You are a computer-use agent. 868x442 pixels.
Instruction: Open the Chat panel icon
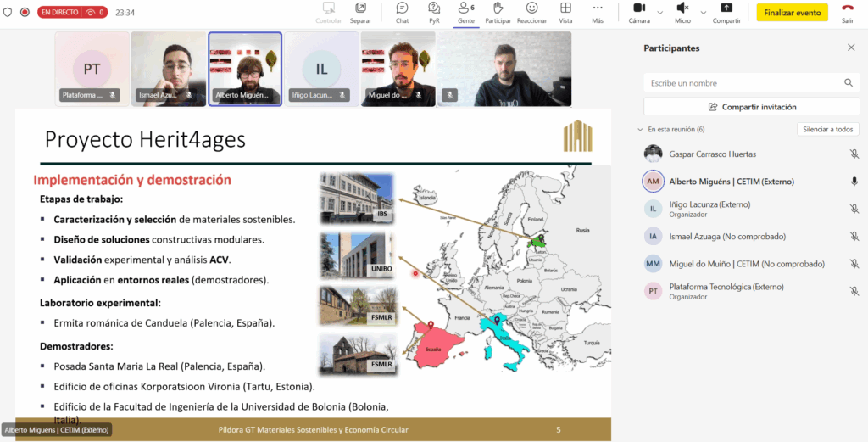click(402, 12)
